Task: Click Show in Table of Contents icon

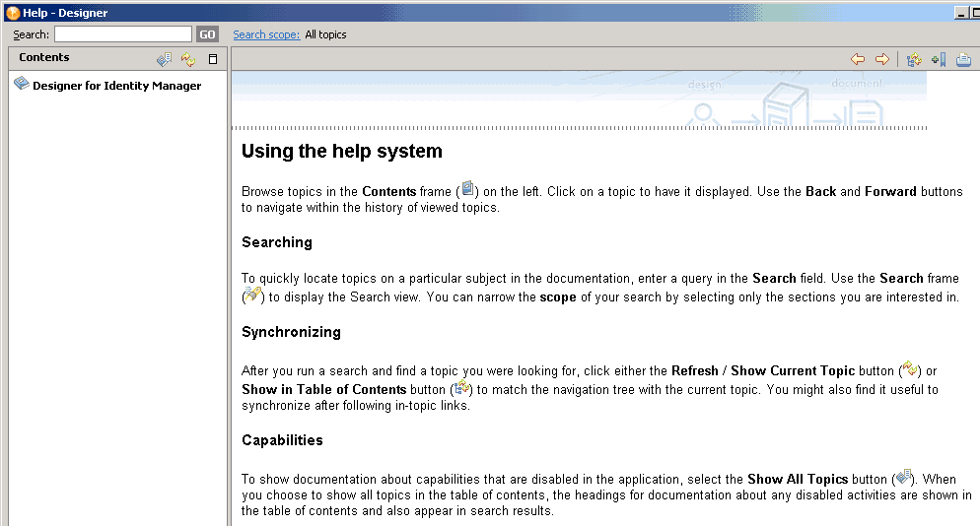Action: point(914,59)
